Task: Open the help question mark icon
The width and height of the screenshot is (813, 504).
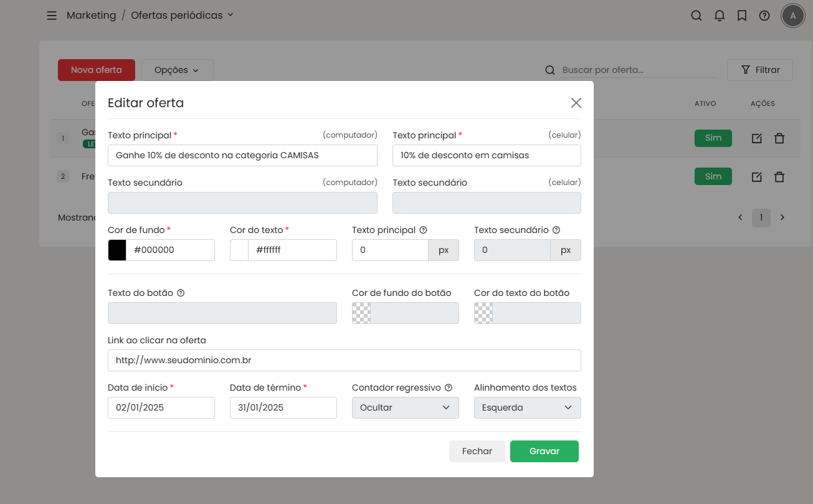Action: click(x=764, y=16)
